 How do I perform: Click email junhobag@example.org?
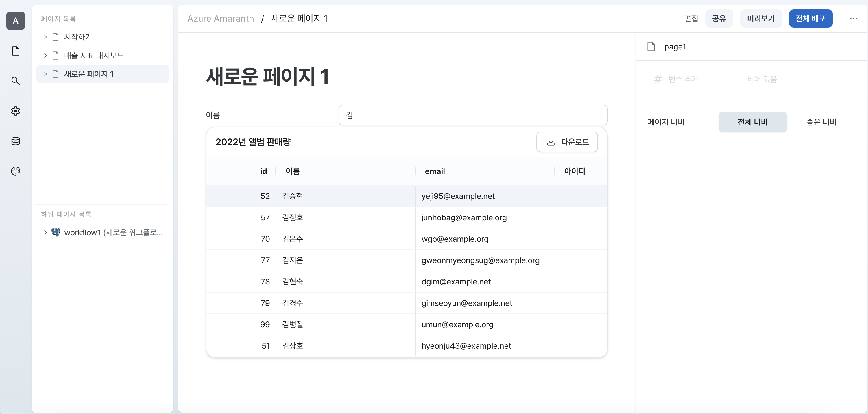(464, 218)
